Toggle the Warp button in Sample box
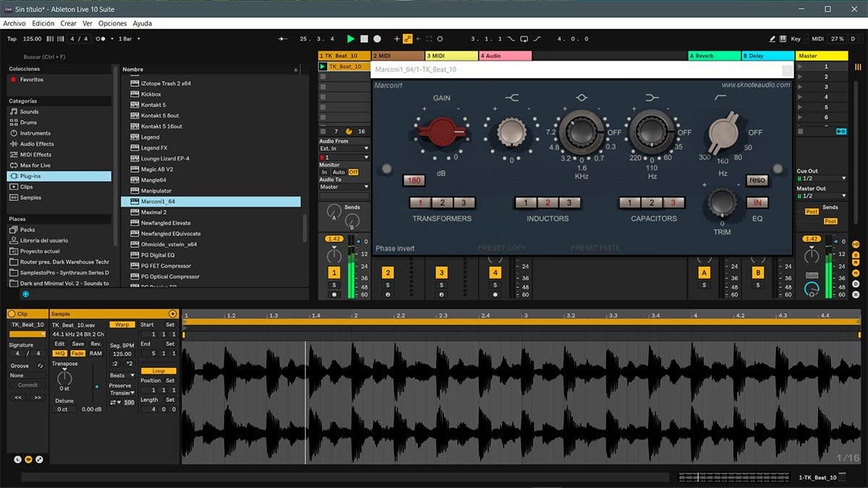The width and height of the screenshot is (868, 488). point(122,325)
